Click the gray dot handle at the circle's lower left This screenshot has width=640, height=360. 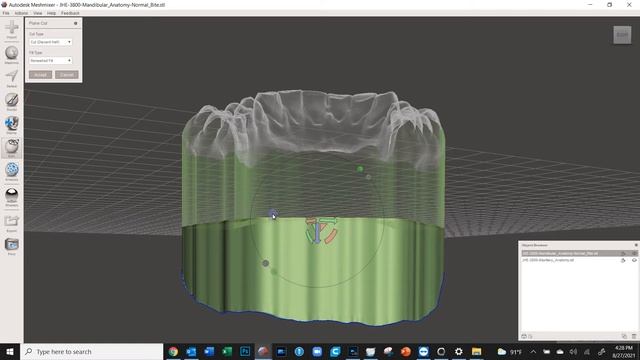265,263
